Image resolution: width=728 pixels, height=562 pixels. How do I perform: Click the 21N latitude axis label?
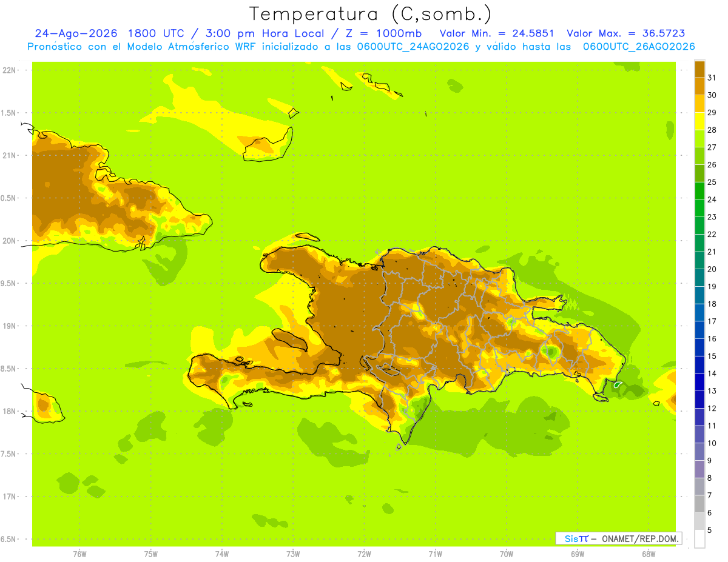pos(10,155)
